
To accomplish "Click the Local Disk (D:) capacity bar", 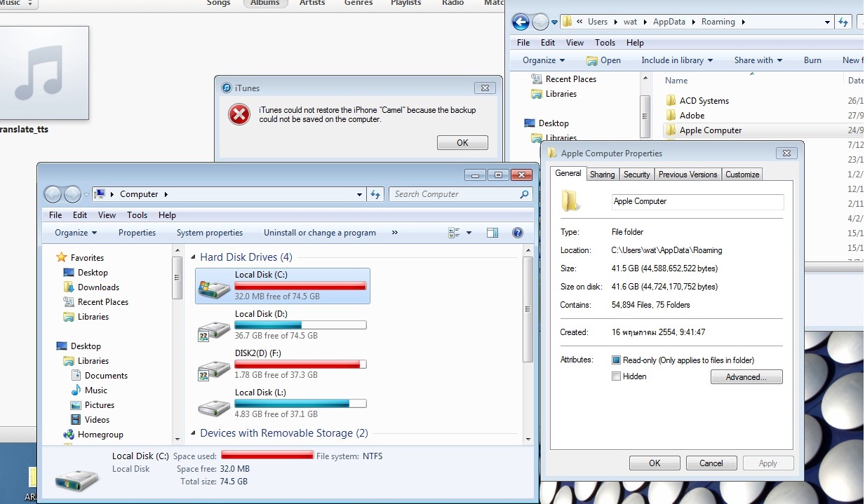I will (x=300, y=325).
